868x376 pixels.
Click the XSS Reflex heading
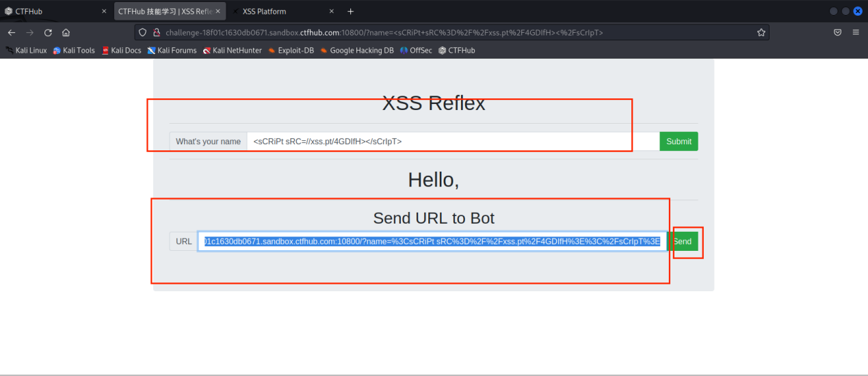click(x=434, y=103)
